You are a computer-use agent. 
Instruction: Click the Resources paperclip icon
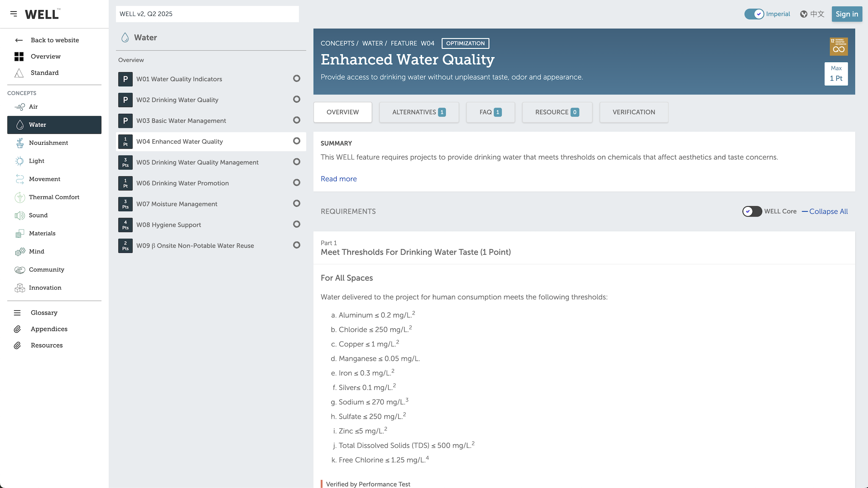(x=17, y=345)
